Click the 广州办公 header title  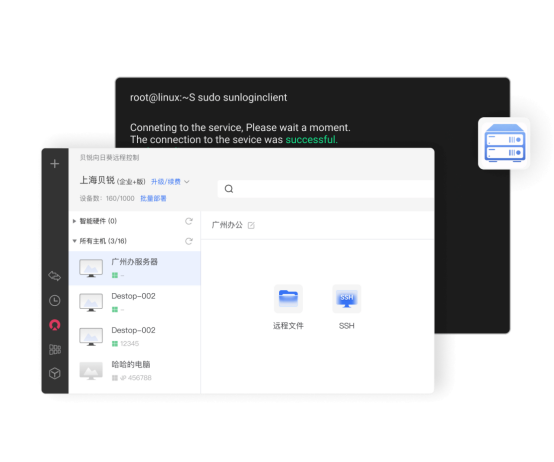(227, 225)
